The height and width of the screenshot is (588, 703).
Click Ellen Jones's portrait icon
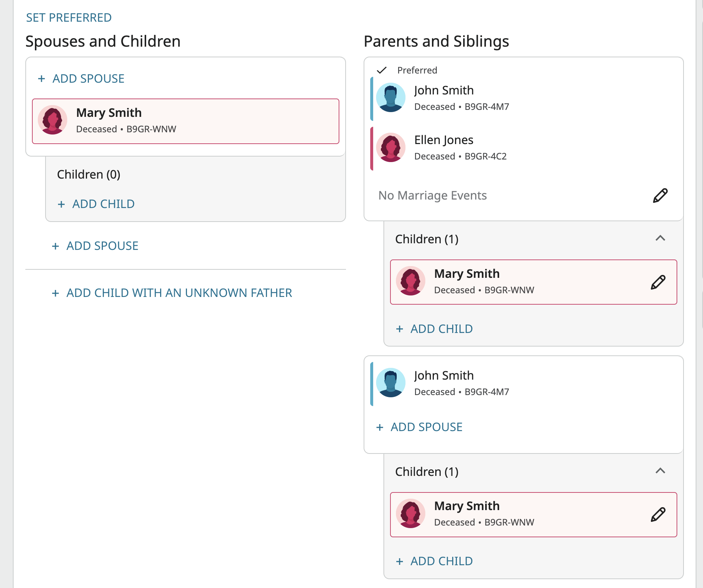(391, 147)
